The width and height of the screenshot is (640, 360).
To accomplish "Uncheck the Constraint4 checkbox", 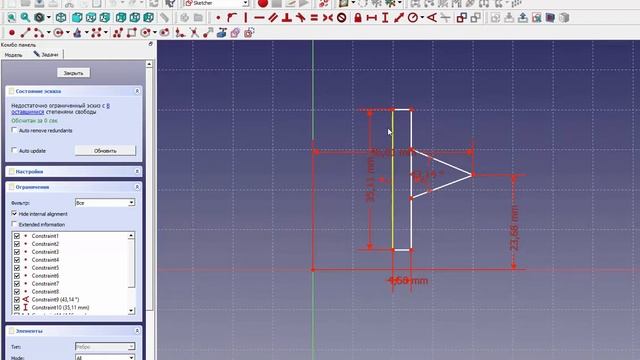I will 17,260.
